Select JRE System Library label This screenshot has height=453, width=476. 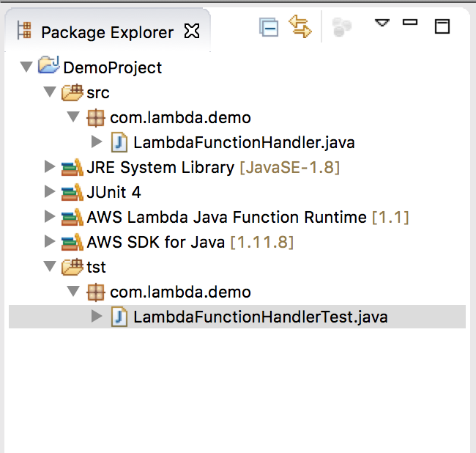(160, 168)
